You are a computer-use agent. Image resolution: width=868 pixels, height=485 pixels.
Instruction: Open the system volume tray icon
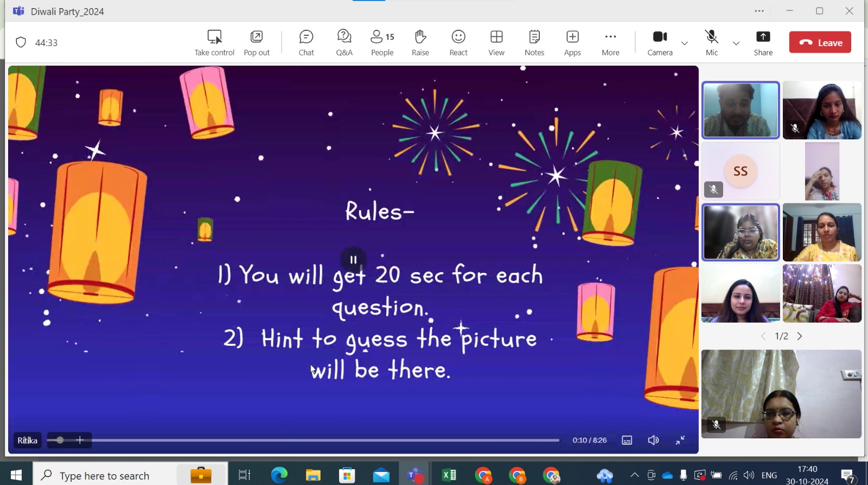749,475
